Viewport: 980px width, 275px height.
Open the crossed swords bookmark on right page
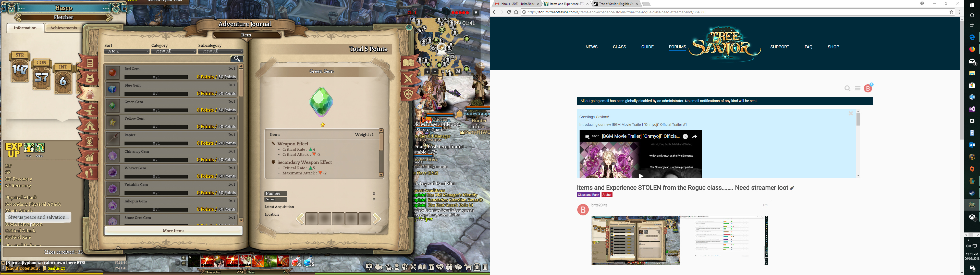click(x=409, y=78)
